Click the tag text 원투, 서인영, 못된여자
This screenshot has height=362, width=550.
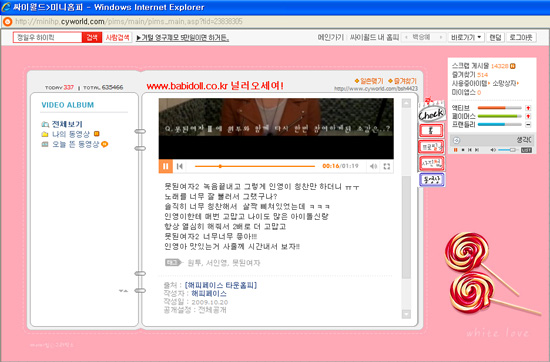tap(224, 263)
